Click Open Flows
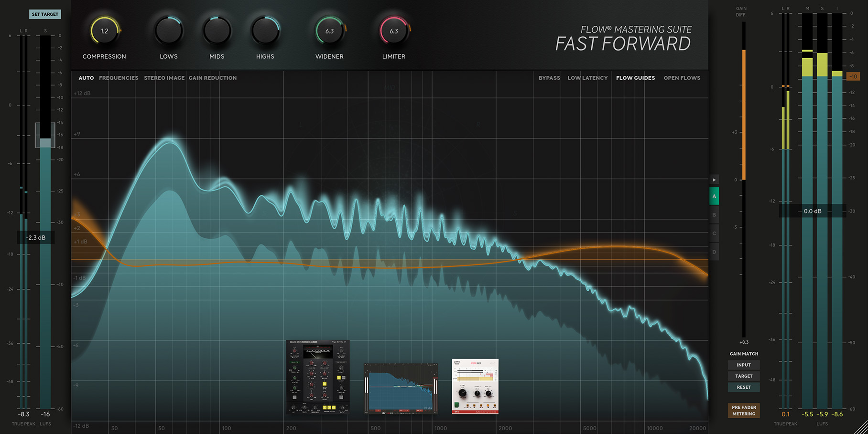Viewport: 868px width, 434px height. [x=682, y=78]
